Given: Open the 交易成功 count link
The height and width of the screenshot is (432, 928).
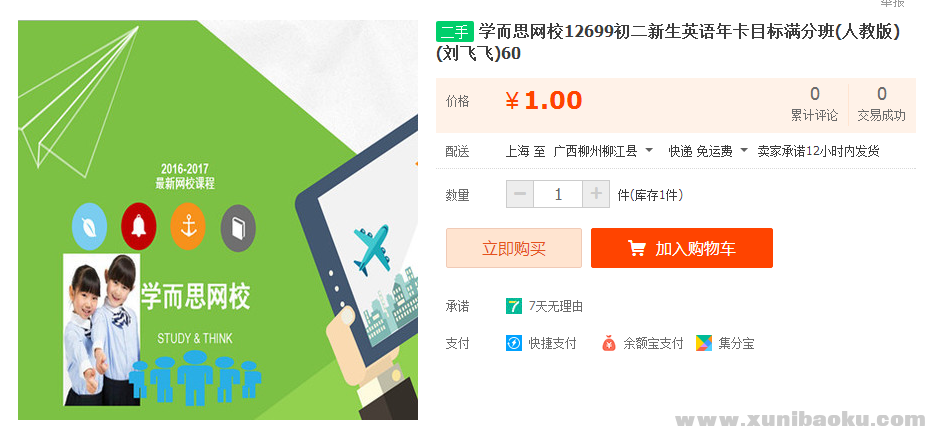Looking at the screenshot, I should point(882,105).
